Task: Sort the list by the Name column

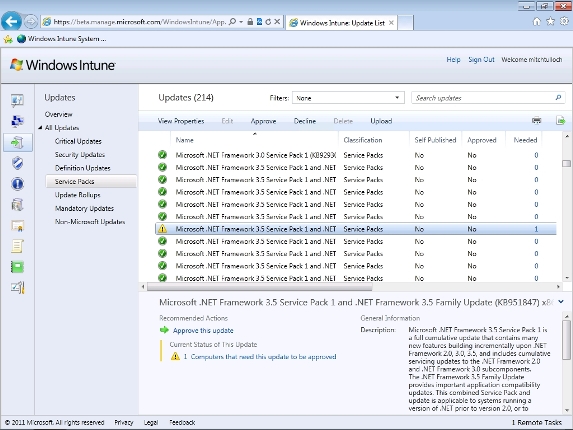Action: (185, 140)
